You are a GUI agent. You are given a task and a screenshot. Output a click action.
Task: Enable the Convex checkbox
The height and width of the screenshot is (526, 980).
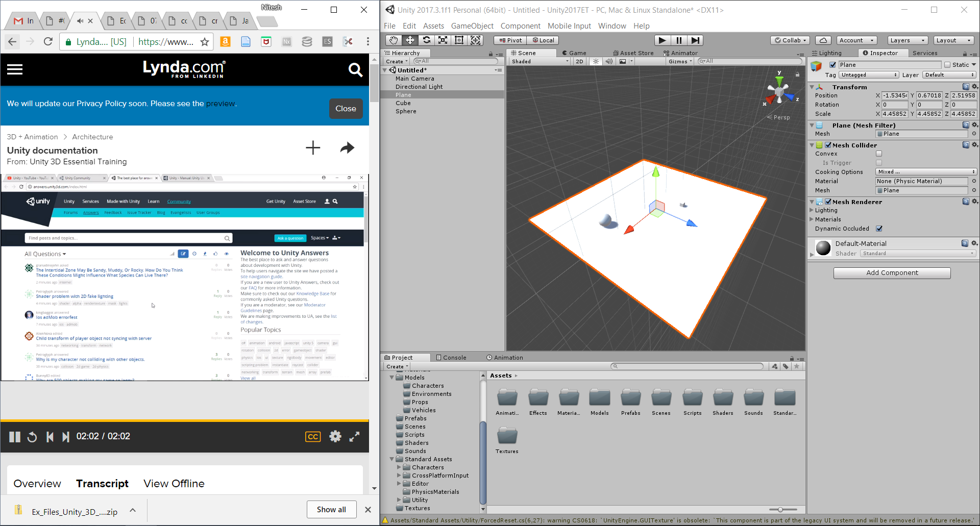(879, 154)
